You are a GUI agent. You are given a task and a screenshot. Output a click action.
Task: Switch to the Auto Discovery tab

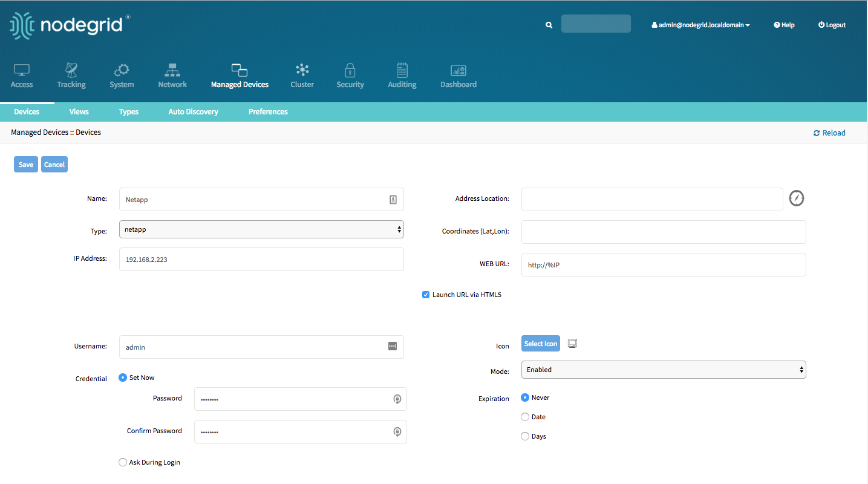tap(193, 112)
